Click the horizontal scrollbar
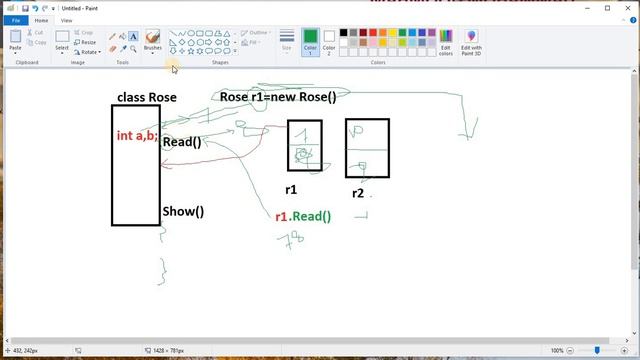 [310, 341]
